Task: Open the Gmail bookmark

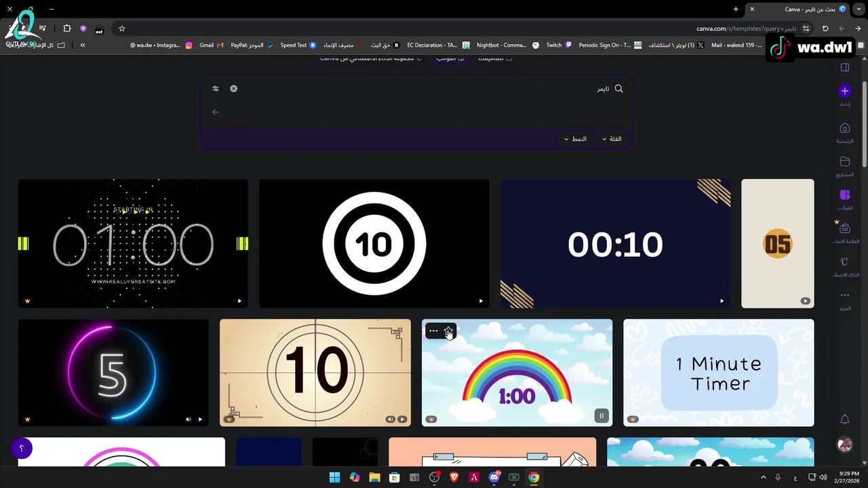Action: coord(211,45)
